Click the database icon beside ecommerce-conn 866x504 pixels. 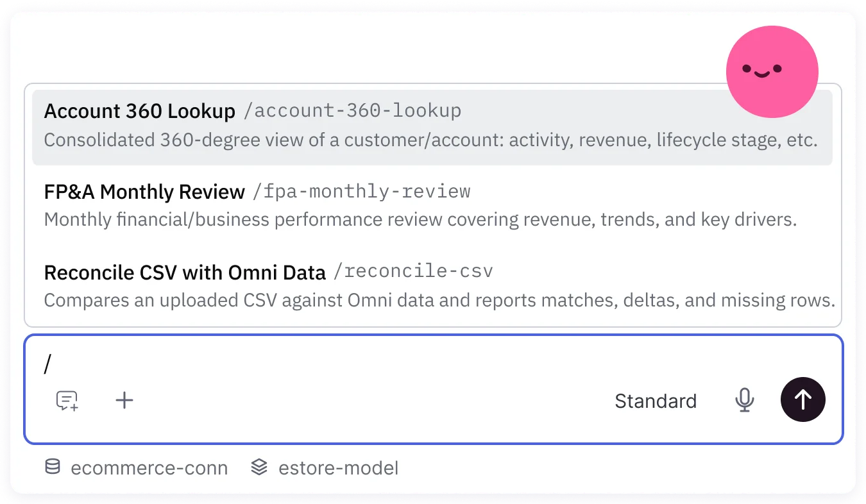(x=53, y=467)
